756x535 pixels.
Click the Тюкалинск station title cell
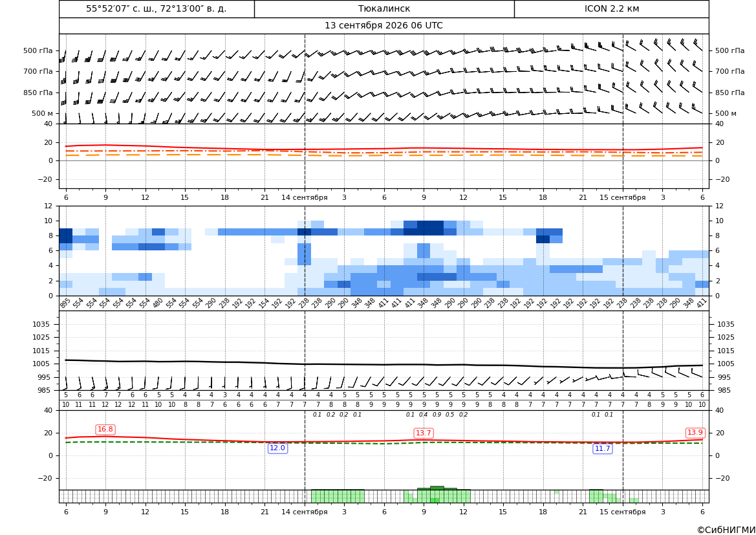384,8
